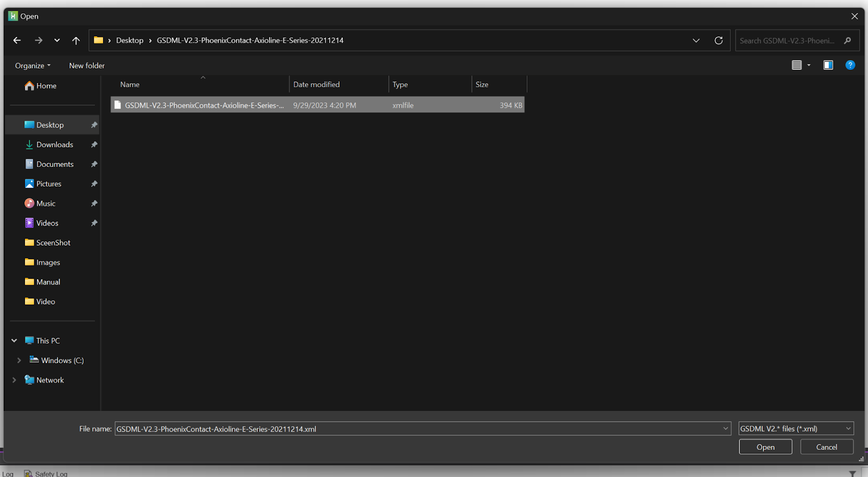868x477 pixels.
Task: Click the filter icon in log bar
Action: (852, 474)
